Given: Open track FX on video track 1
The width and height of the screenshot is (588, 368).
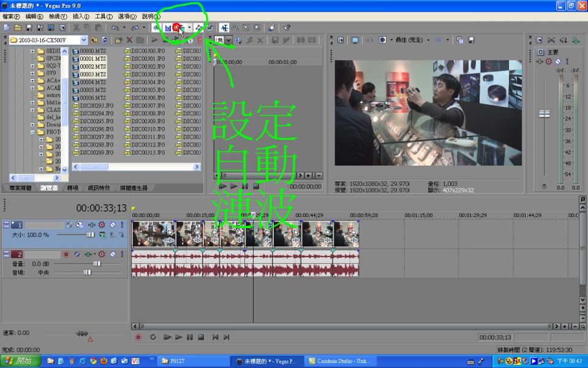Looking at the screenshot, I should coord(102,225).
